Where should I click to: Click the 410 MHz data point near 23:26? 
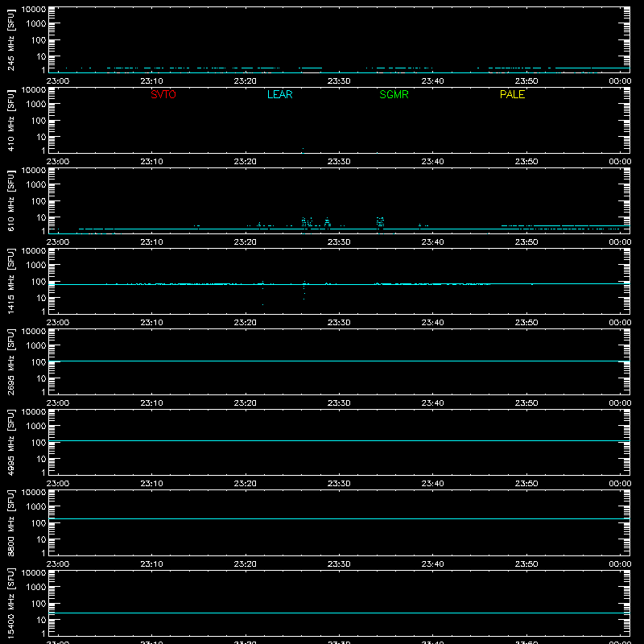coord(303,149)
